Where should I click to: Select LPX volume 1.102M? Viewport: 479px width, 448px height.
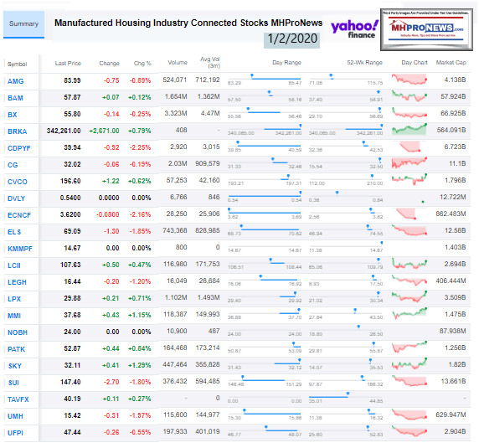click(x=176, y=298)
